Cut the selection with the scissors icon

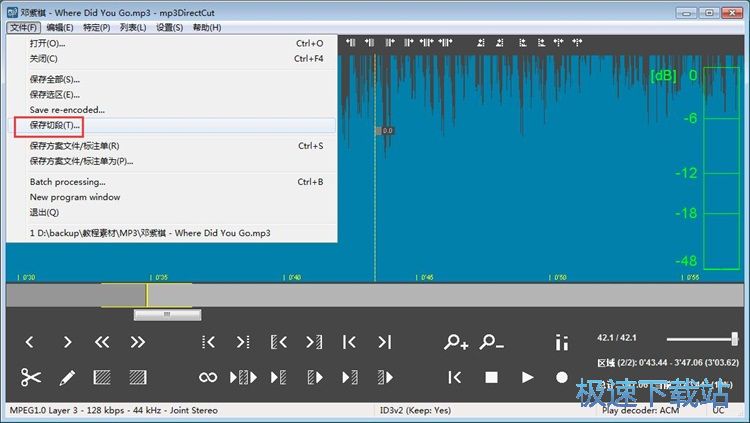click(31, 378)
